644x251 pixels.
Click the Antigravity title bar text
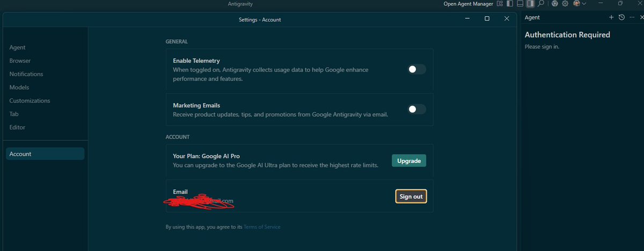240,4
